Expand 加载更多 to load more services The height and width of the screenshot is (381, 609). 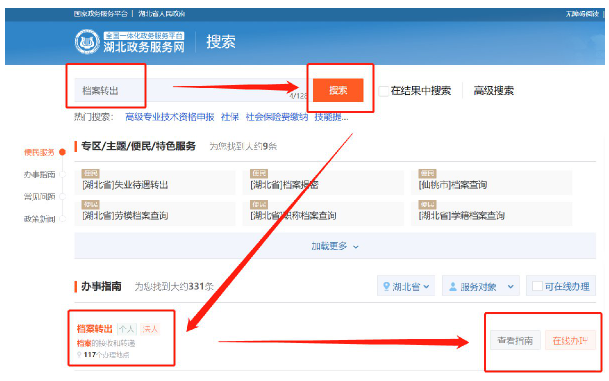click(335, 246)
